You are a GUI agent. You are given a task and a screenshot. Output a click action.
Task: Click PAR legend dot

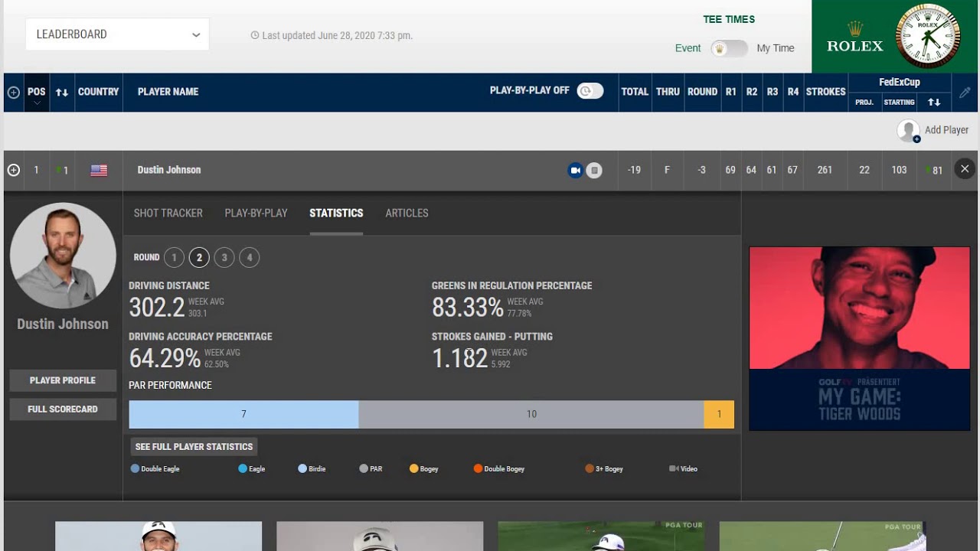point(364,468)
